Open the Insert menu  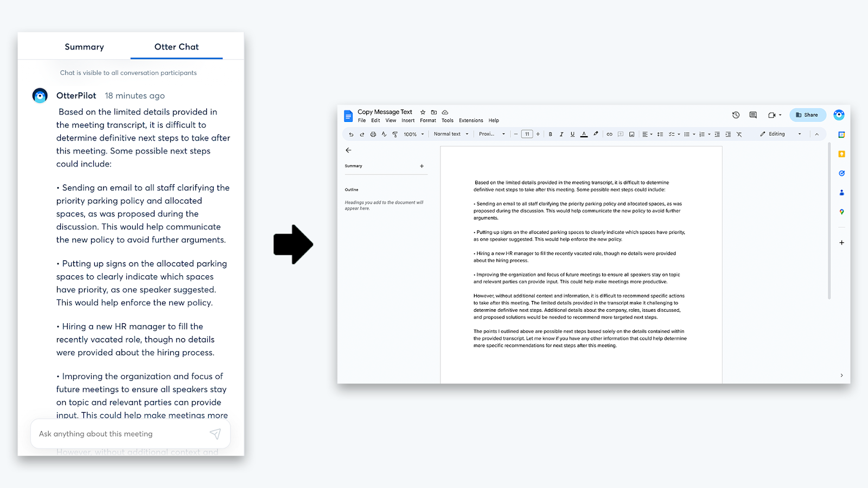tap(408, 120)
